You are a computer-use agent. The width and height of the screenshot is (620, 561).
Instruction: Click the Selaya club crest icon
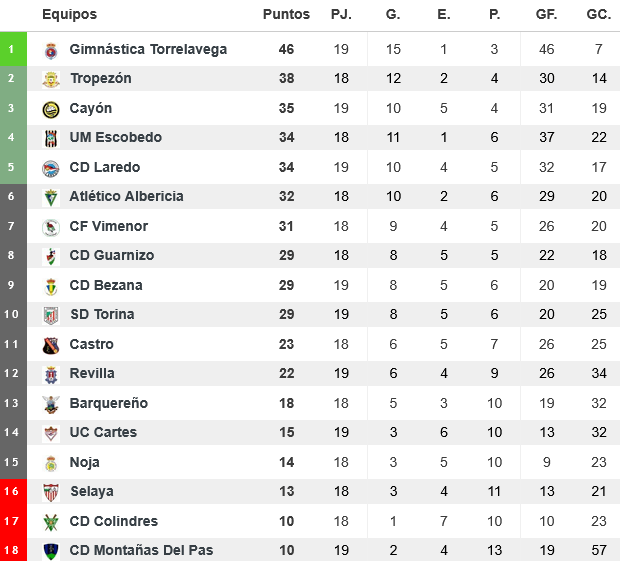pyautogui.click(x=51, y=492)
